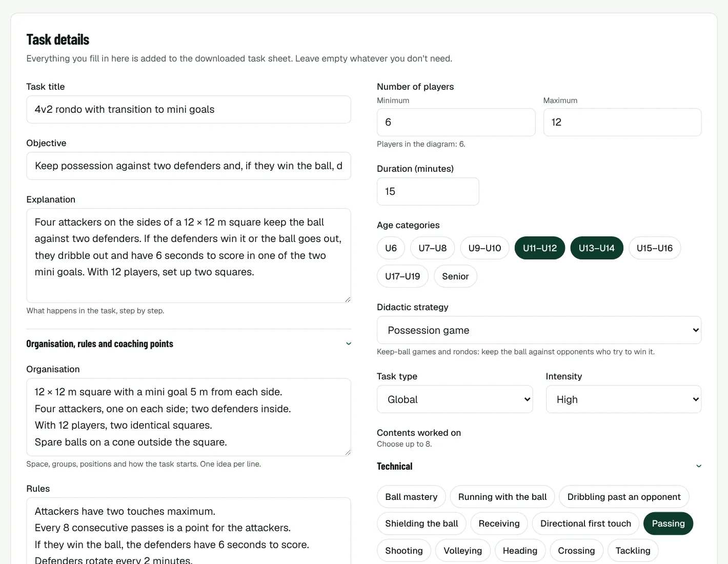Click the 'What happens in the task, step by step.' hint
This screenshot has width=728, height=564.
click(95, 311)
